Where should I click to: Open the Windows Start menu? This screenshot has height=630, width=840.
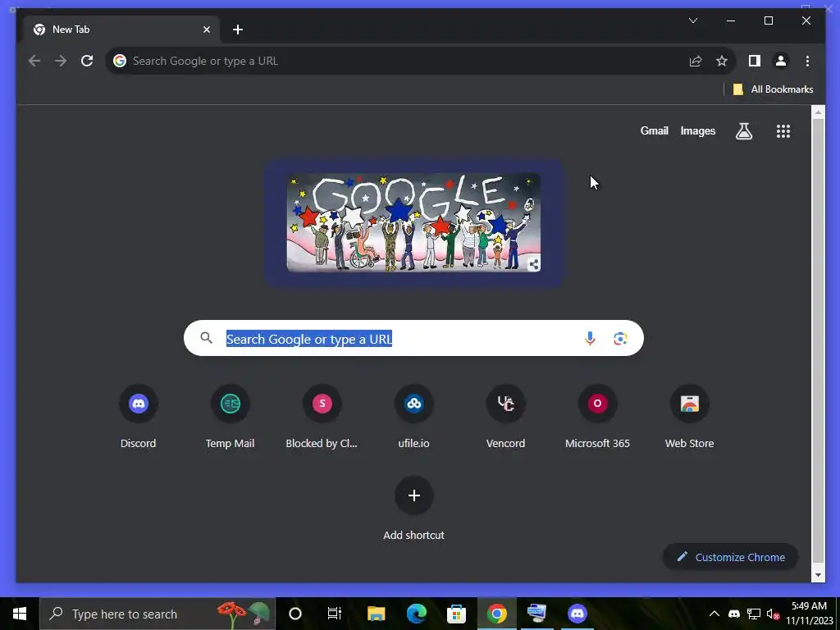pos(20,614)
